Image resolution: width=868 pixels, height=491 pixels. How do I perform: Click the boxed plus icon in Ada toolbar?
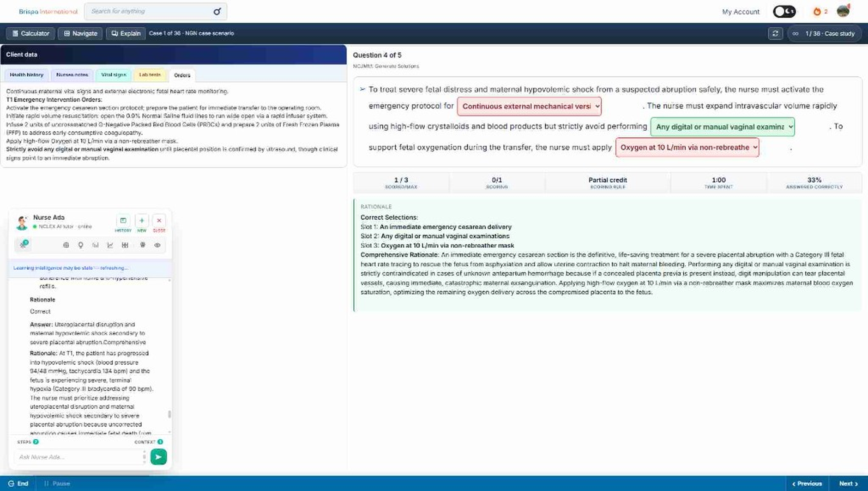(x=66, y=245)
